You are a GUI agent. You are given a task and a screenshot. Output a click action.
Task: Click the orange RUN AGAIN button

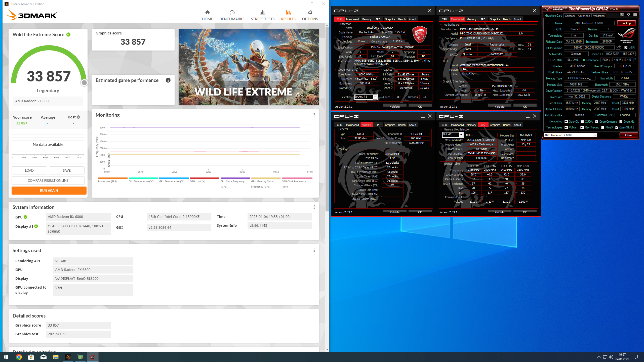(x=49, y=191)
